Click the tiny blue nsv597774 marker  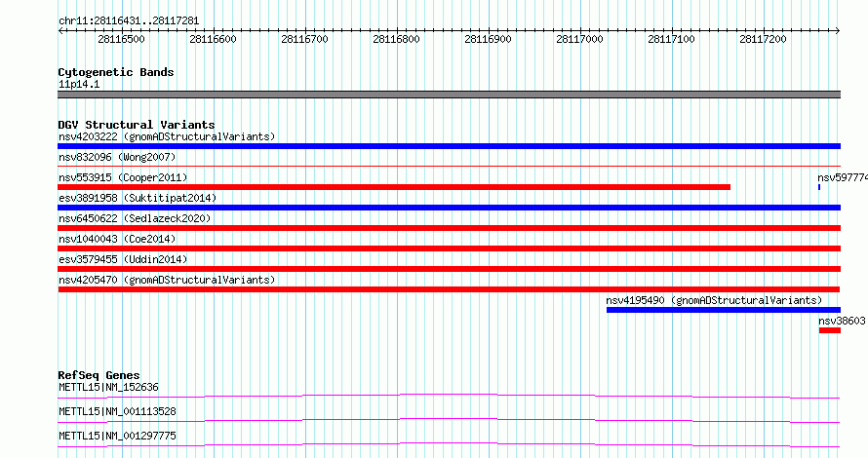coord(819,187)
